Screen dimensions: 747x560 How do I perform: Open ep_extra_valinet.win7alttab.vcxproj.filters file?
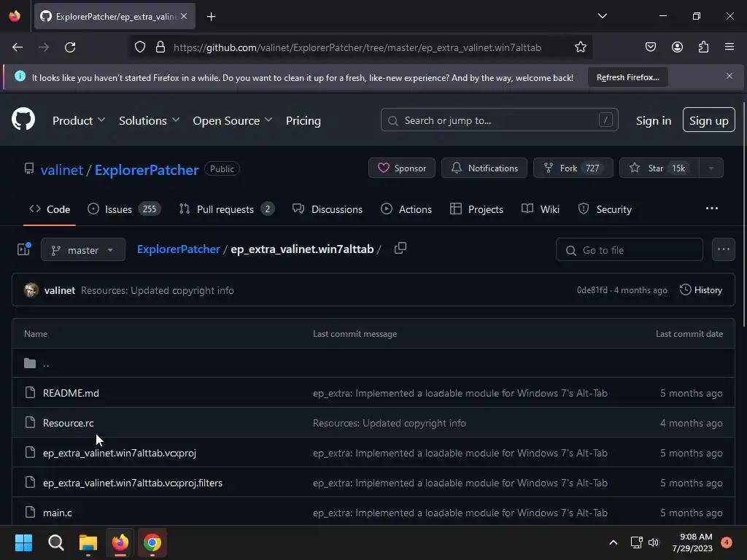[133, 483]
